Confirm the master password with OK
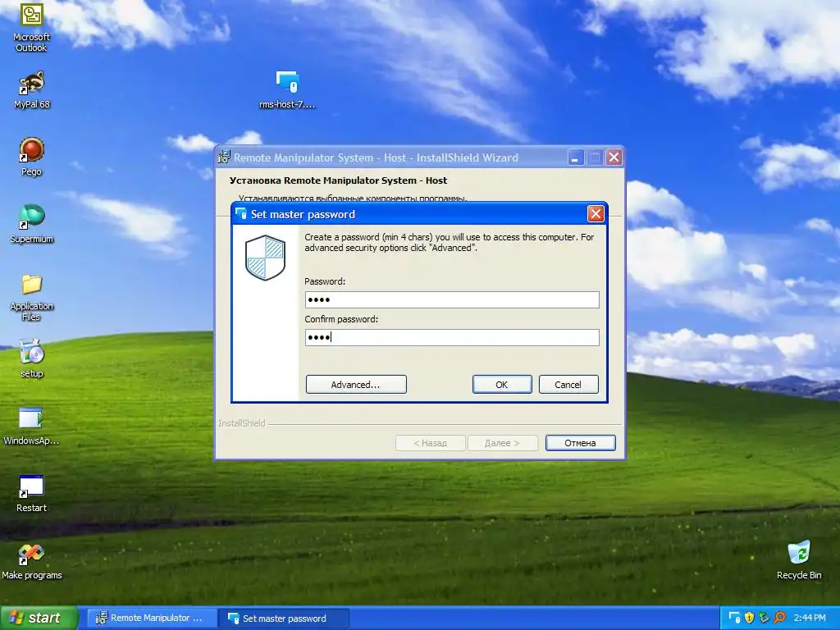This screenshot has width=840, height=630. click(x=502, y=385)
